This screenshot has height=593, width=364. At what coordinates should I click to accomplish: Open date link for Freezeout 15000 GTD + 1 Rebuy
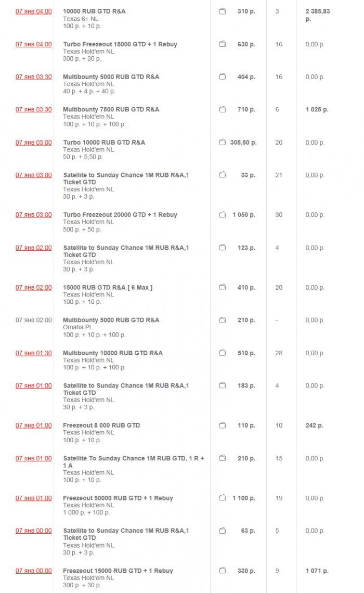[34, 571]
